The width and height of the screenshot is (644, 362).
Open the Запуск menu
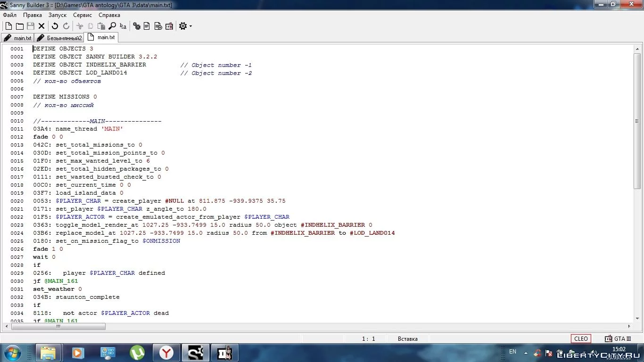click(58, 15)
